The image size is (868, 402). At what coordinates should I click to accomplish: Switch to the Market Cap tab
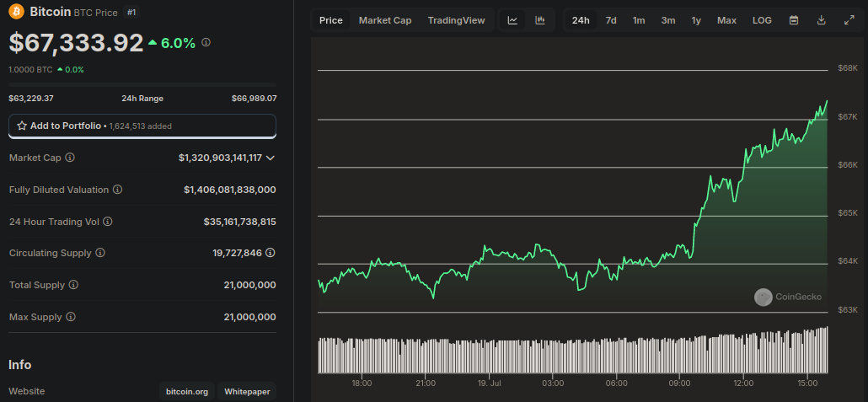point(385,20)
